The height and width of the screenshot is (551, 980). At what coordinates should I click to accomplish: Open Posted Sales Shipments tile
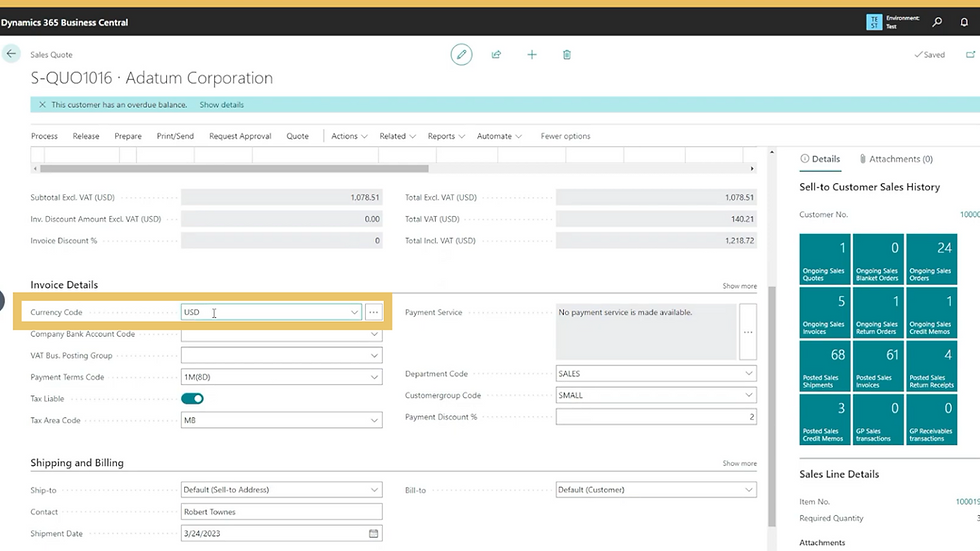click(824, 366)
